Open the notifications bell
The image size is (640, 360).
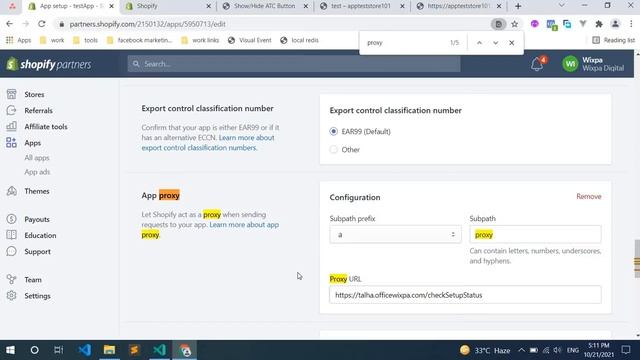[x=537, y=64]
